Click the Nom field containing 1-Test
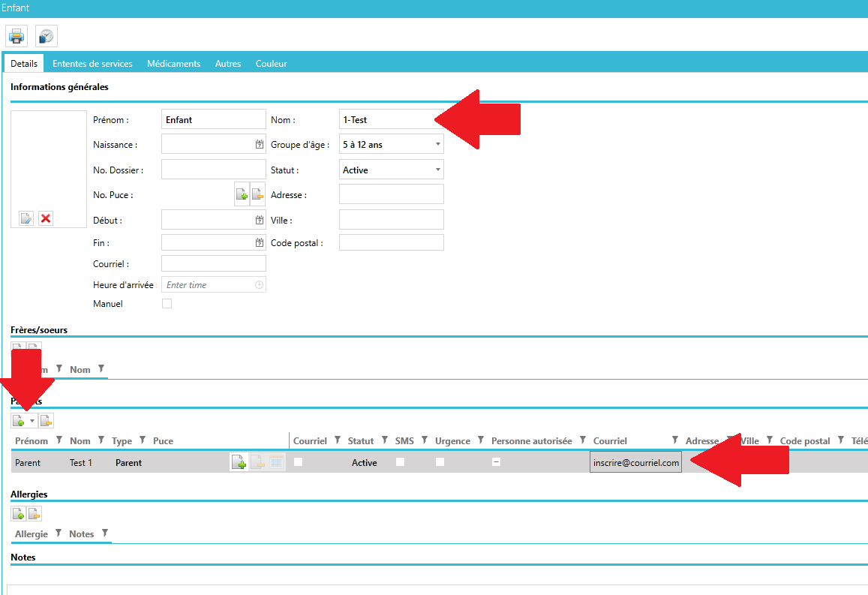This screenshot has height=595, width=868. 391,119
